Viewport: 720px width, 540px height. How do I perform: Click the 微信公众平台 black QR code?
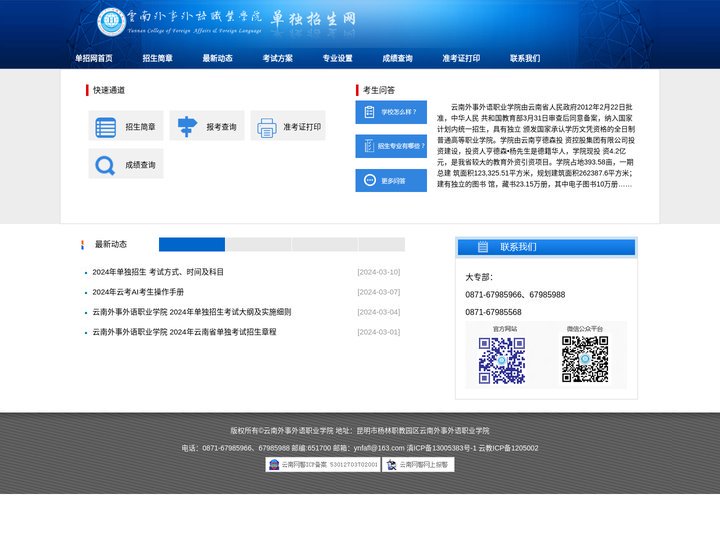(585, 359)
